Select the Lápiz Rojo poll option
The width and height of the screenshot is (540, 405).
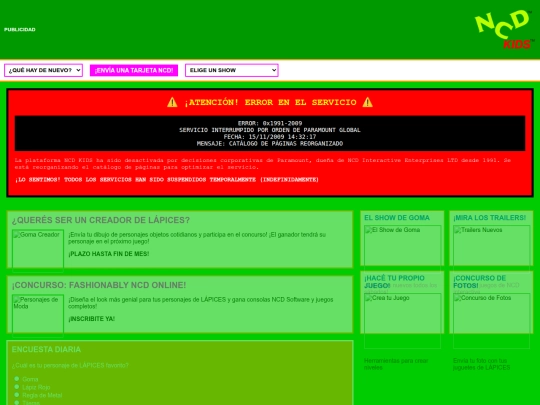pyautogui.click(x=17, y=387)
